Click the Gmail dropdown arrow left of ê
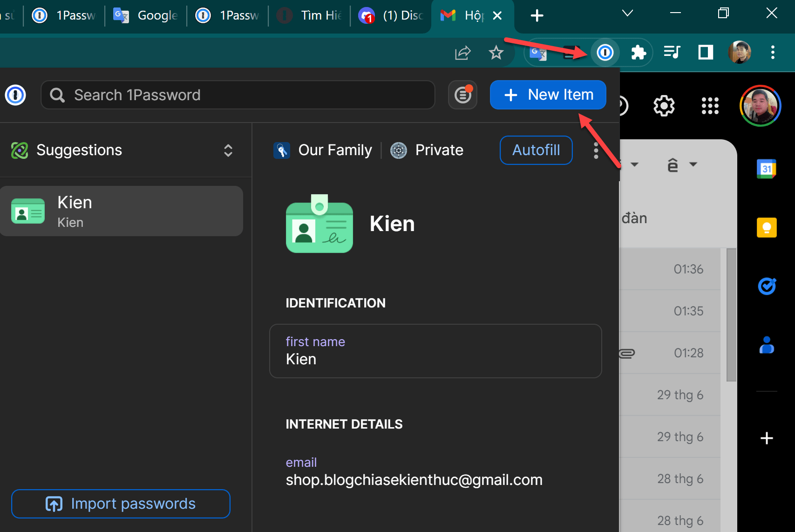 tap(634, 164)
